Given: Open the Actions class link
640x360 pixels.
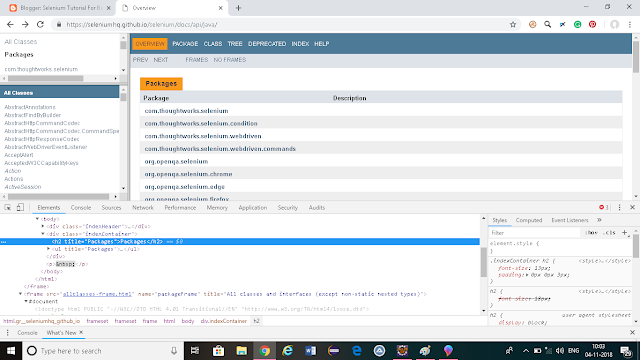Looking at the screenshot, I should pos(13,179).
